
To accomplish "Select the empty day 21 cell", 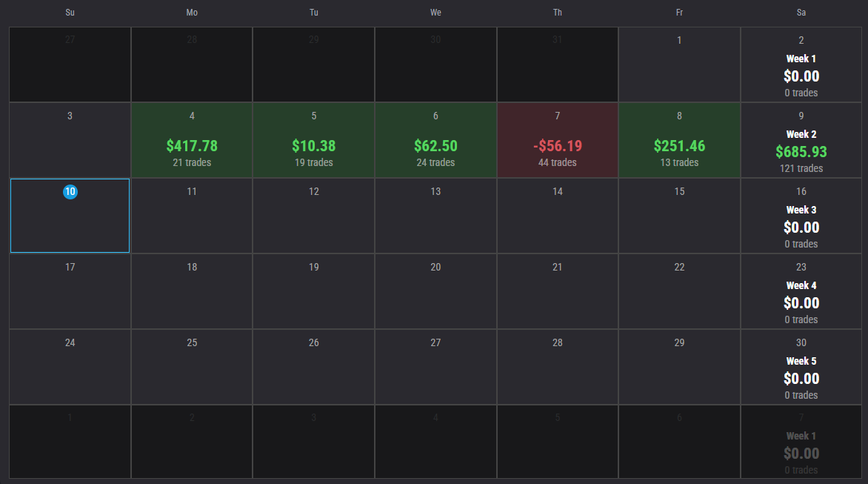I will (557, 291).
